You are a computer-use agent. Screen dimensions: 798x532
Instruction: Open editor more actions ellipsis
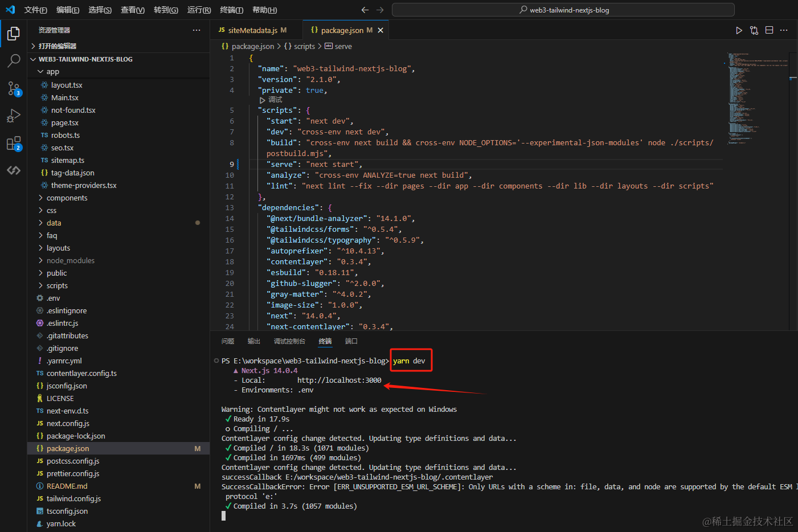click(x=784, y=30)
